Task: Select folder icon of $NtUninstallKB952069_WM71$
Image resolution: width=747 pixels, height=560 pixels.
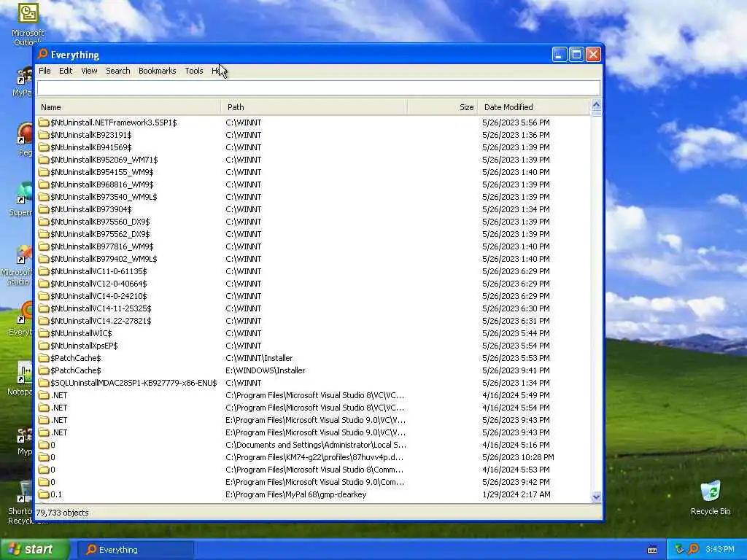Action: click(44, 160)
